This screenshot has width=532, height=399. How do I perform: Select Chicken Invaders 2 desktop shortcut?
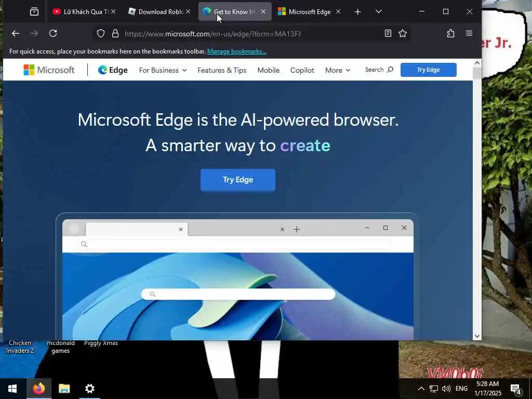pos(20,347)
